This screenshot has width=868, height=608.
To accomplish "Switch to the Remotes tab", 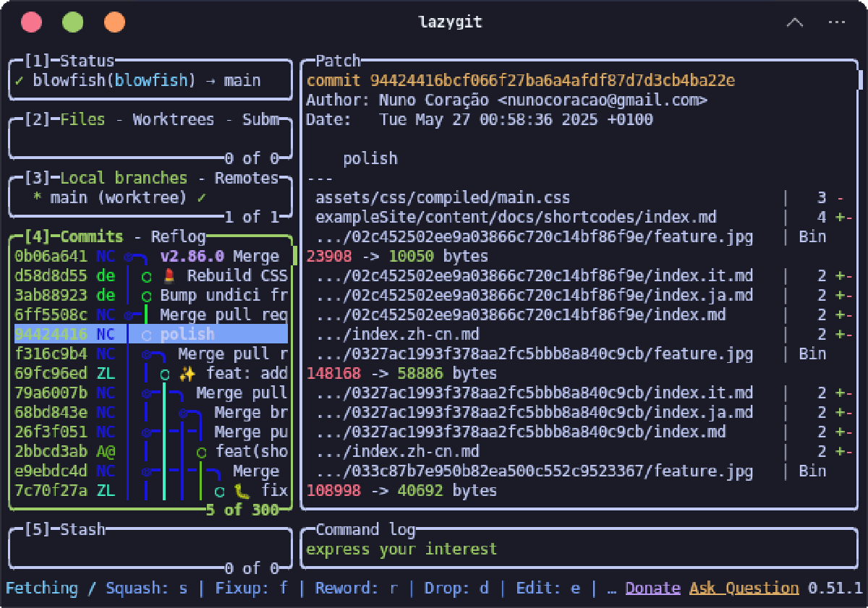I will pos(246,178).
